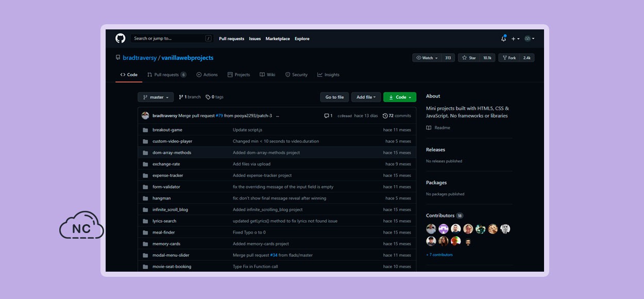This screenshot has height=299, width=644.
Task: Open Explore in top navigation
Action: pyautogui.click(x=302, y=39)
